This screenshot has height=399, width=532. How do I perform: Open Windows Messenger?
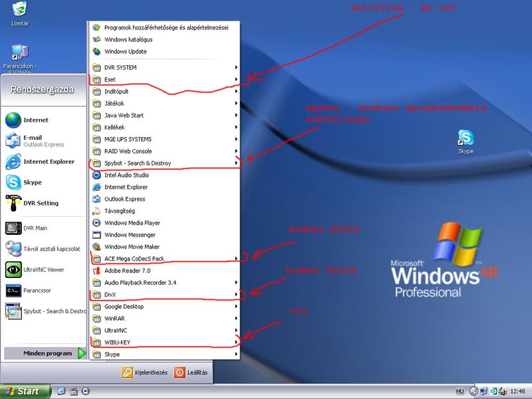click(164, 235)
